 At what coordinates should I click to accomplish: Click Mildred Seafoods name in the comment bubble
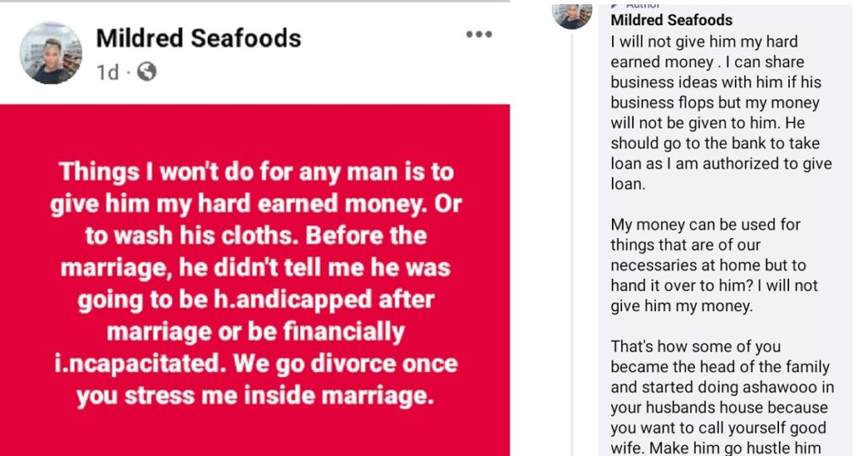[x=671, y=20]
